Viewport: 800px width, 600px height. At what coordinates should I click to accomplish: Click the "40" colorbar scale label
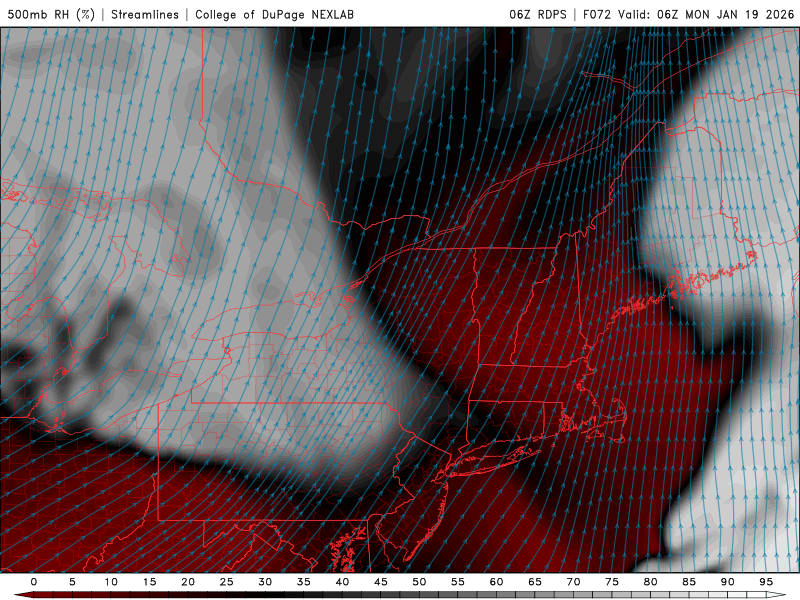click(342, 582)
